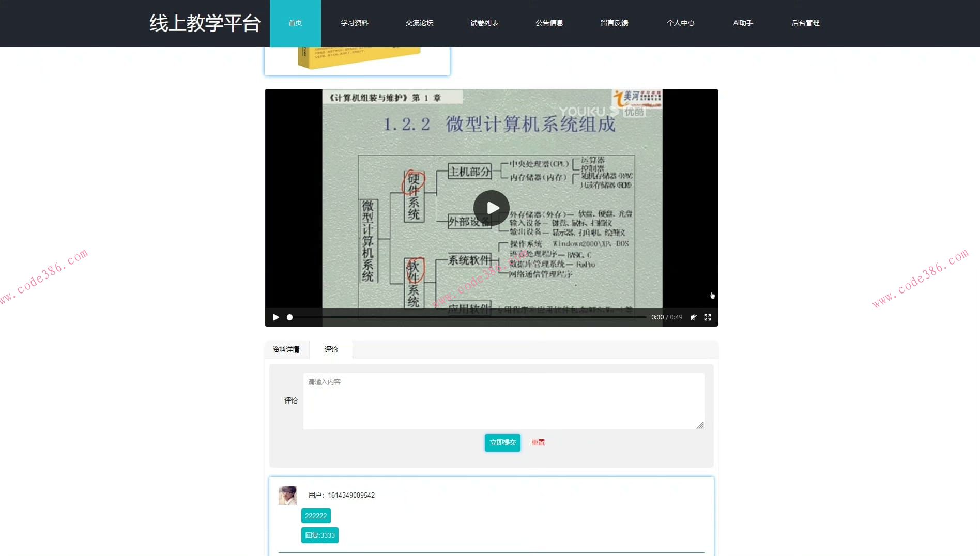Click the yellow book cover image
This screenshot has height=556, width=980.
point(359,57)
